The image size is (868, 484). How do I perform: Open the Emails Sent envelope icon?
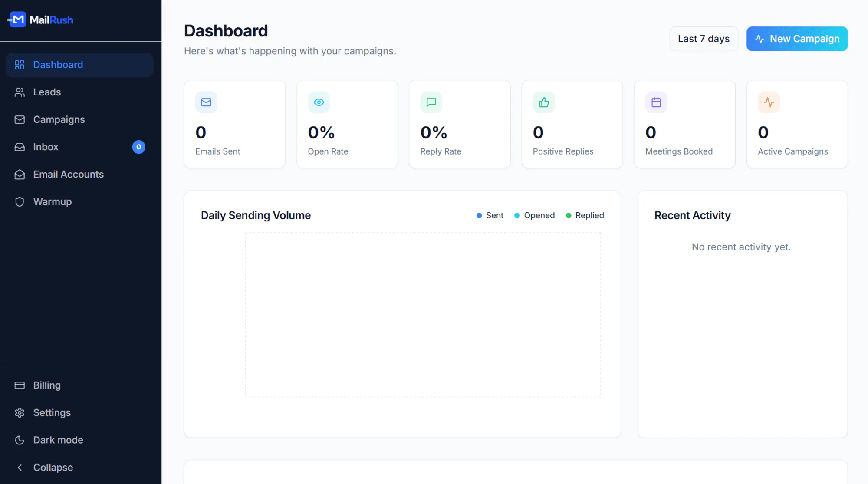(206, 102)
